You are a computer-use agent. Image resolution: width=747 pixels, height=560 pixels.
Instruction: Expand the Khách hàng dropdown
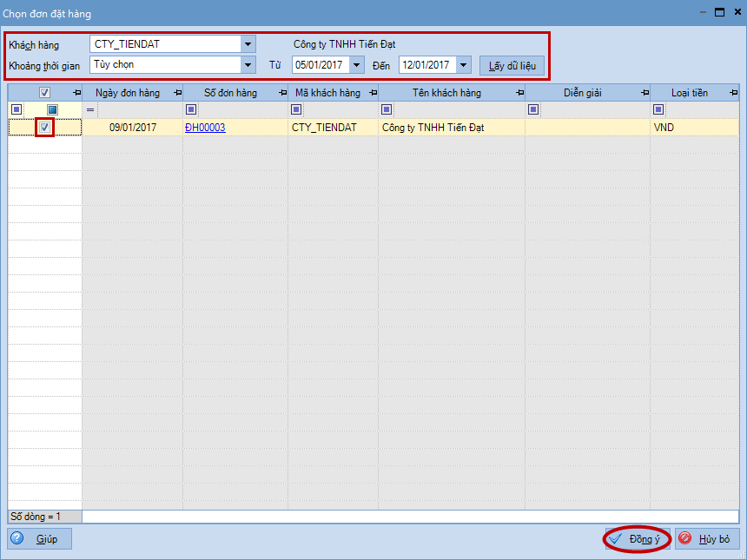tap(248, 44)
